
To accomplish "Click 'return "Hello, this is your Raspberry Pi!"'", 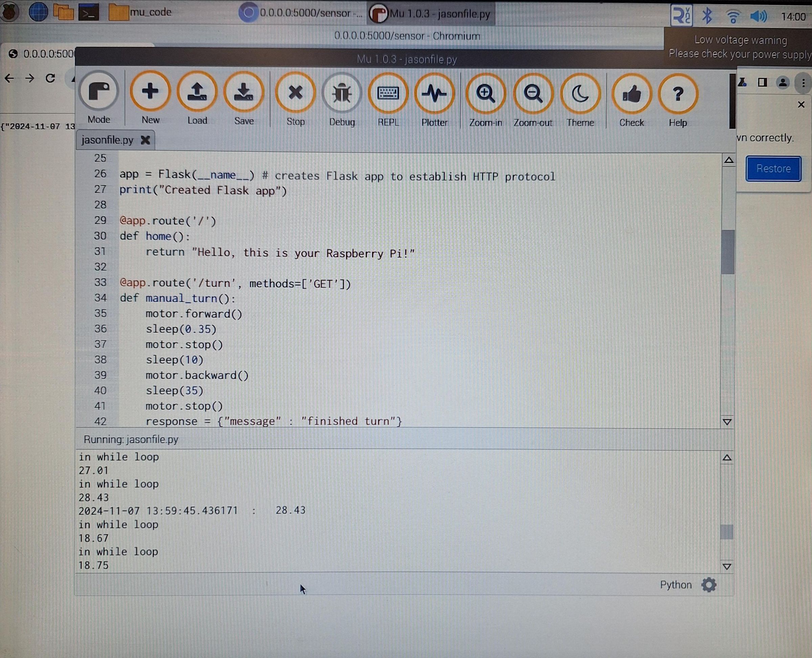I will click(x=280, y=253).
